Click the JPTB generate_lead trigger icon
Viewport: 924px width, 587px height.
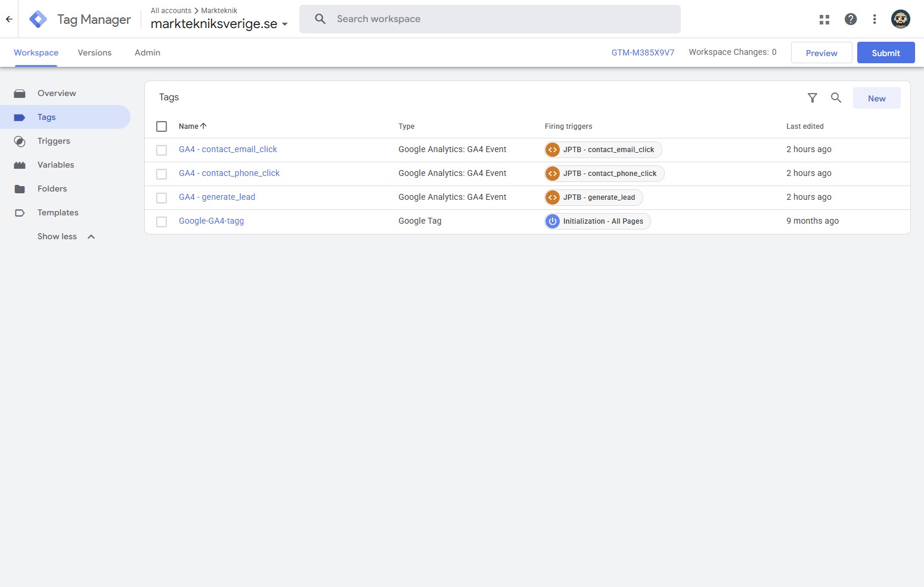553,197
